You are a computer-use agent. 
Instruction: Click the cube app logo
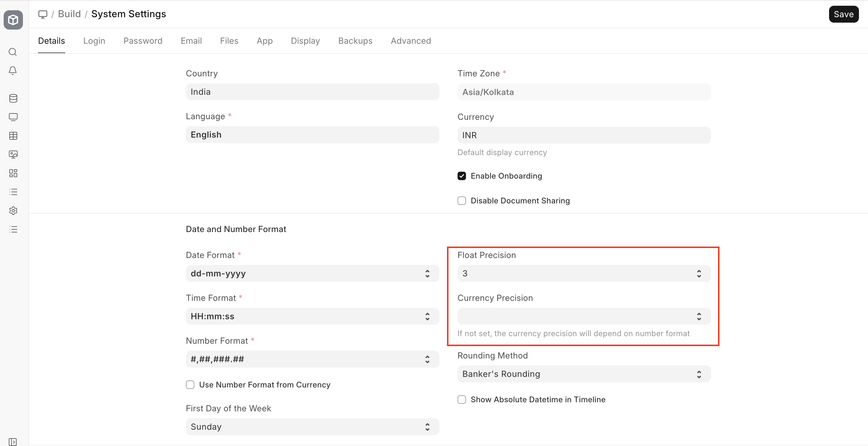[x=13, y=20]
